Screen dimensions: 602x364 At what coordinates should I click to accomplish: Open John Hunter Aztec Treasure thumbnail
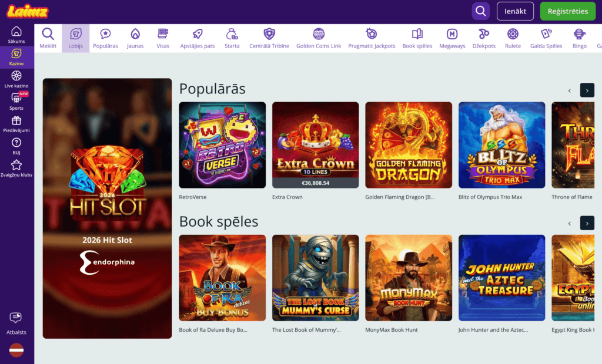(502, 278)
